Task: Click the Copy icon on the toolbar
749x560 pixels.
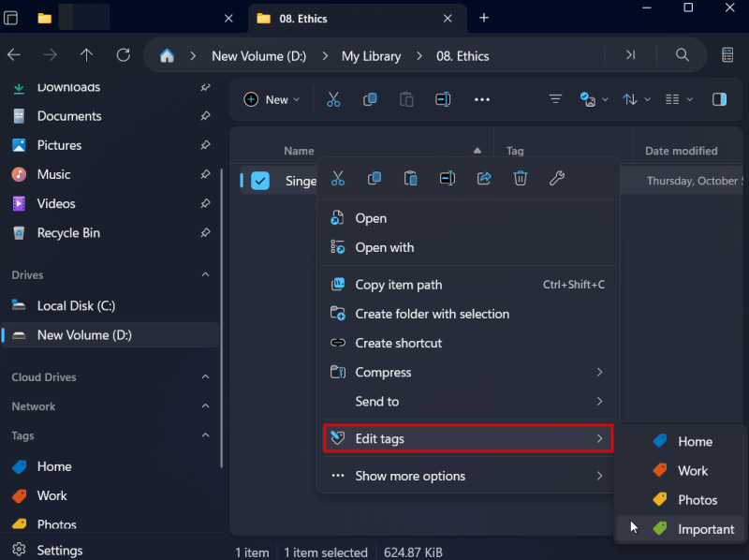Action: [x=370, y=99]
